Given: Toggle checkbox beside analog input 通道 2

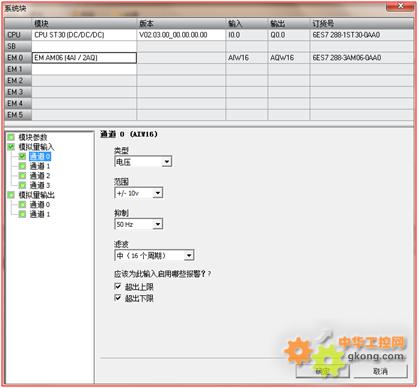Looking at the screenshot, I should coord(22,175).
